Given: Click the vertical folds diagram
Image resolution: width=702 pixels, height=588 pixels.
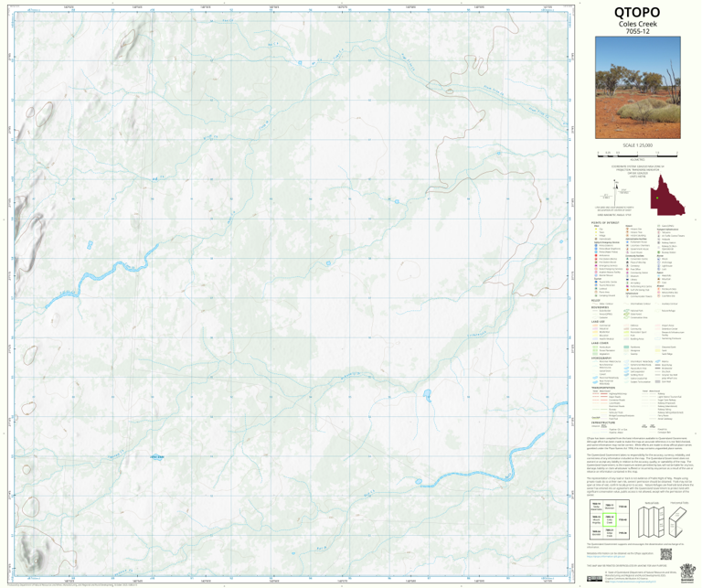Looking at the screenshot, I should pos(651,522).
